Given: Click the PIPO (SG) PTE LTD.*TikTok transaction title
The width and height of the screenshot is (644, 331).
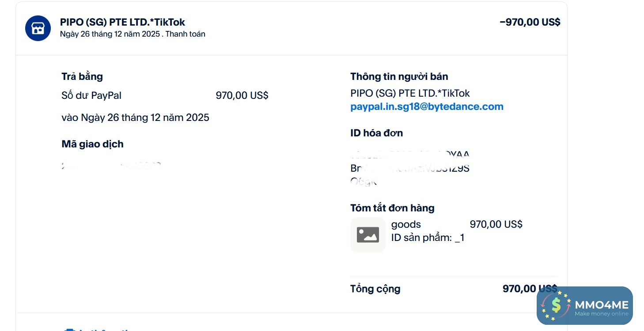Looking at the screenshot, I should click(x=122, y=22).
